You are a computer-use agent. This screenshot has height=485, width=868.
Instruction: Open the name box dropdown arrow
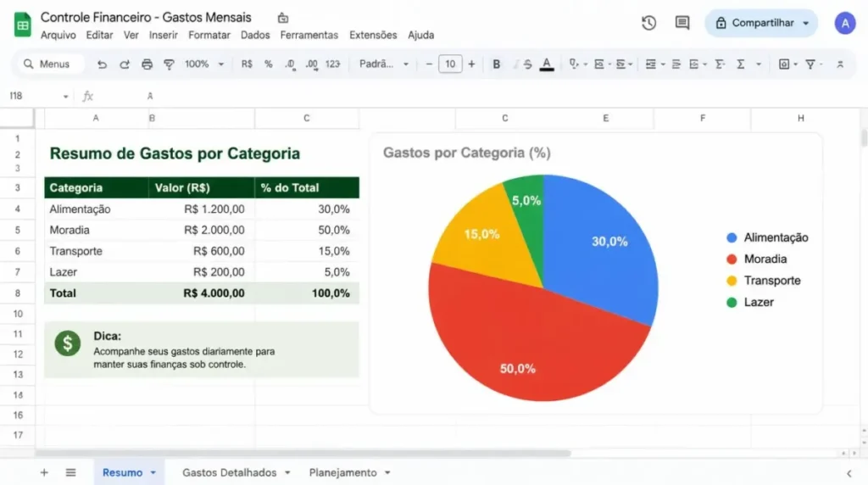(66, 97)
